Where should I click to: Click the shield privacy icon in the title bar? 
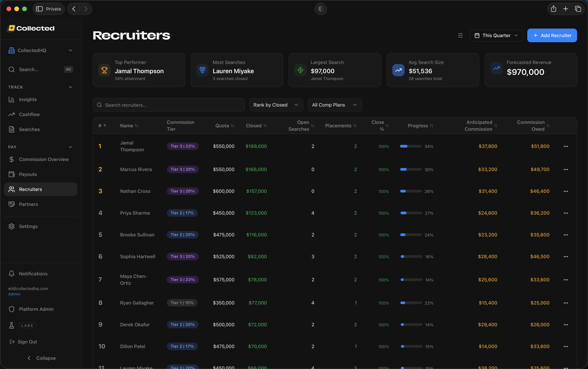[x=321, y=9]
